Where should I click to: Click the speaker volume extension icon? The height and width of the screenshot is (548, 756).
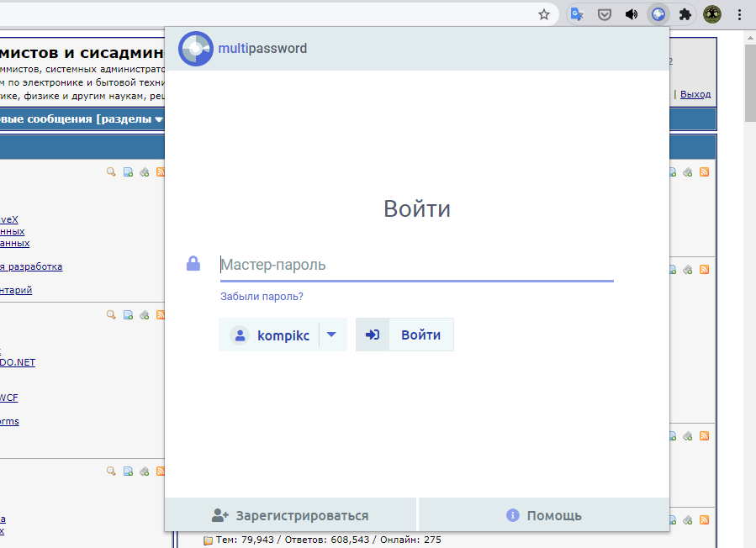pyautogui.click(x=632, y=14)
